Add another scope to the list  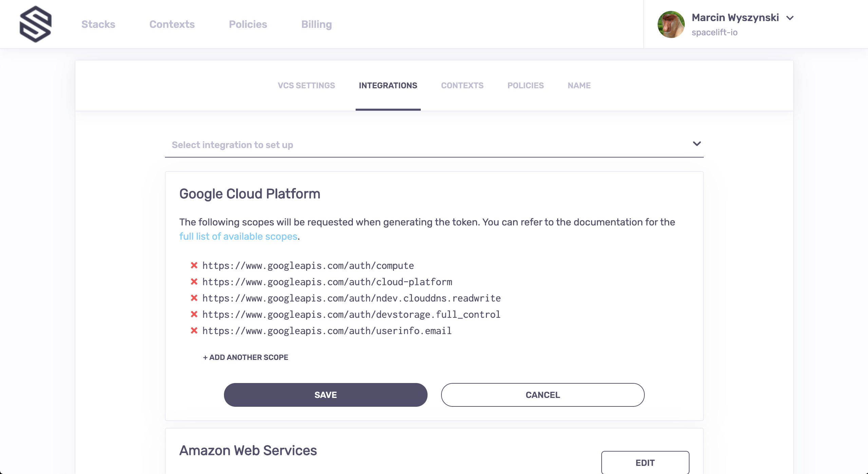245,357
